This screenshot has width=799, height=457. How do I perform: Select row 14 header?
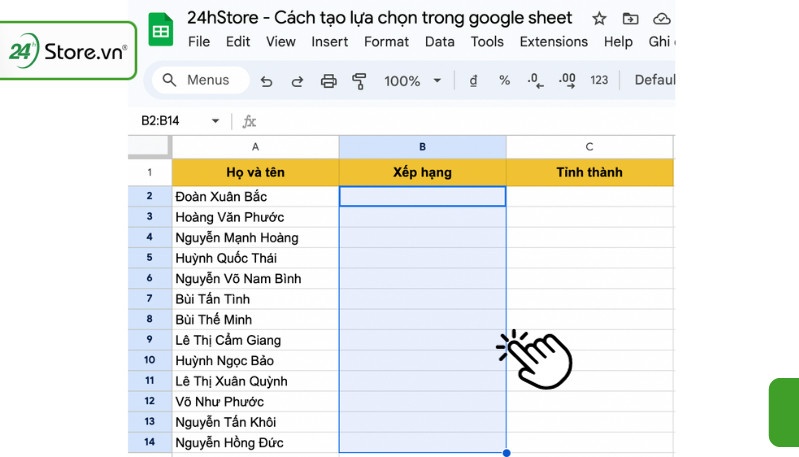click(149, 442)
